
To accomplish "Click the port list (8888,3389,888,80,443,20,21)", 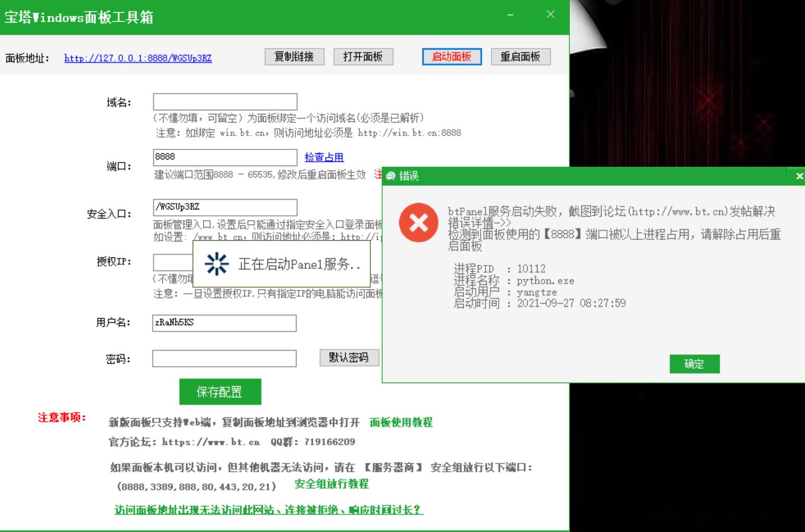I will 197,486.
